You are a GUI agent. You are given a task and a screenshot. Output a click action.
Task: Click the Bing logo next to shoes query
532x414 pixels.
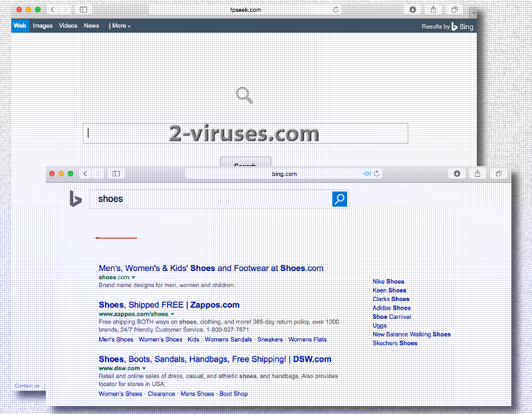pyautogui.click(x=75, y=198)
